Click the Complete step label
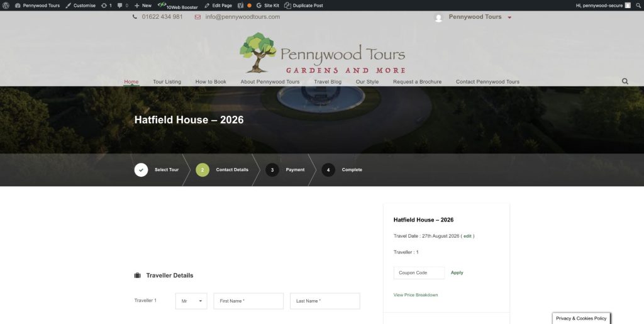Screen dimensions: 644x324 click(x=352, y=170)
